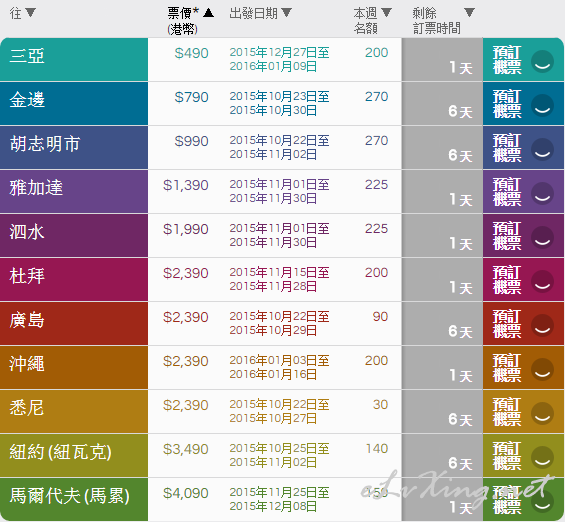Sort by price using the 票價 up arrow
Screen dimensions: 565x522
click(x=208, y=13)
